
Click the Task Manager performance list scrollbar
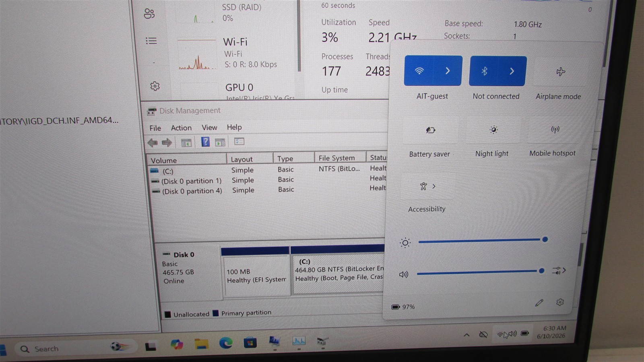pyautogui.click(x=299, y=36)
